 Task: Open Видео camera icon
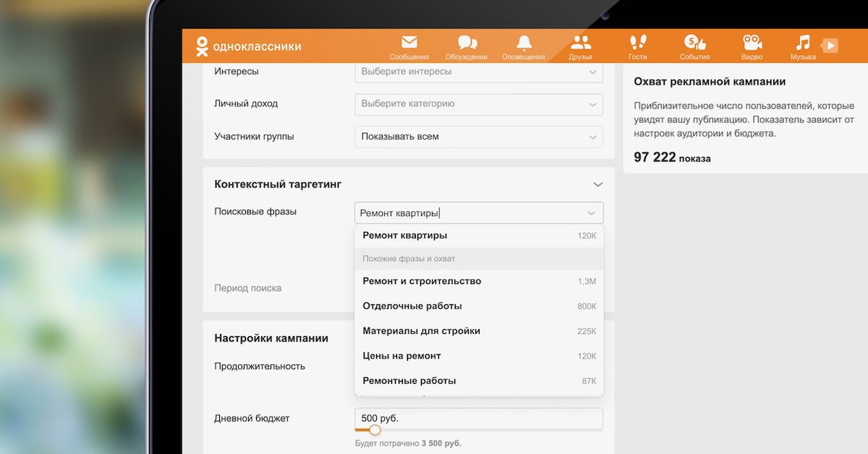click(752, 42)
